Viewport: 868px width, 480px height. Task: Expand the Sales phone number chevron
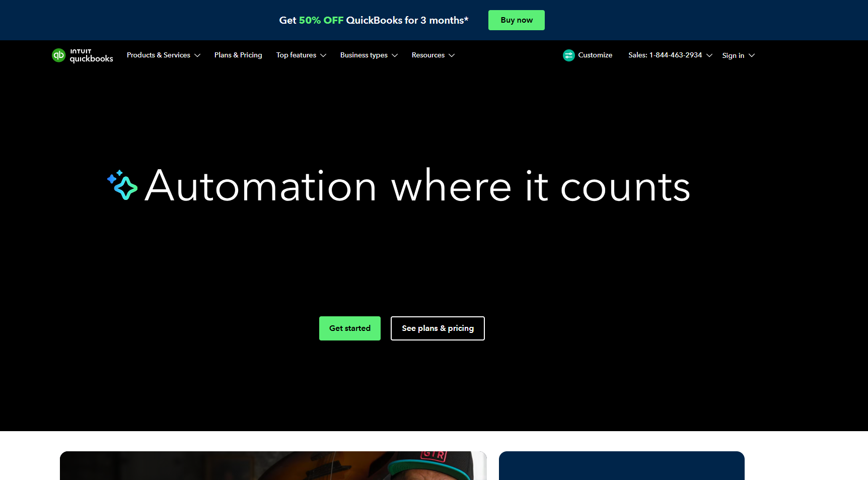(709, 55)
